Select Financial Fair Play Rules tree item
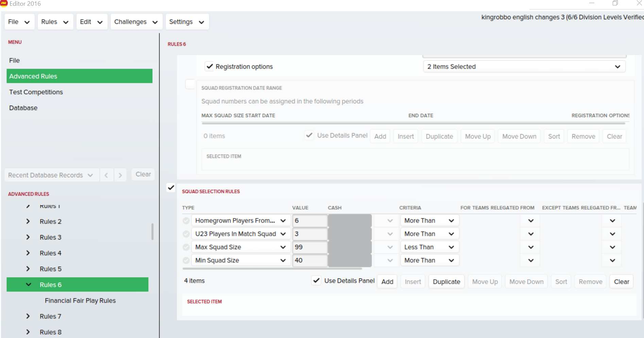Viewport: 644px width, 338px height. coord(80,301)
